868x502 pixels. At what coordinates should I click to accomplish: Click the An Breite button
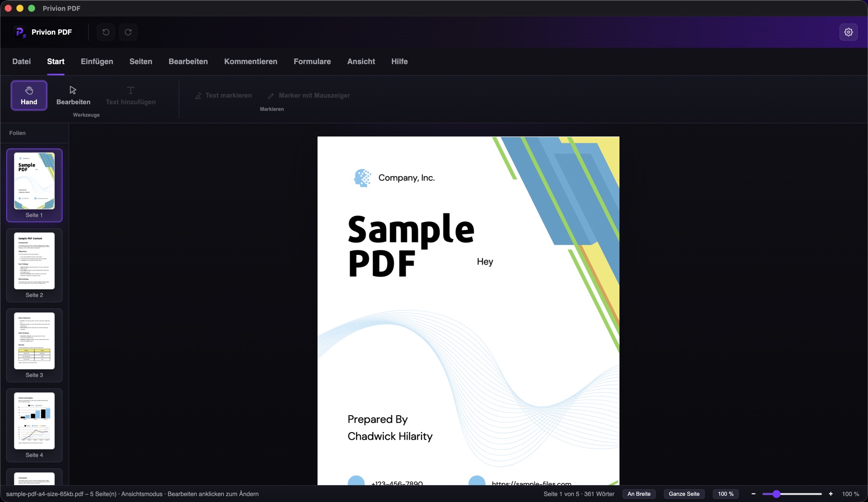click(x=639, y=494)
